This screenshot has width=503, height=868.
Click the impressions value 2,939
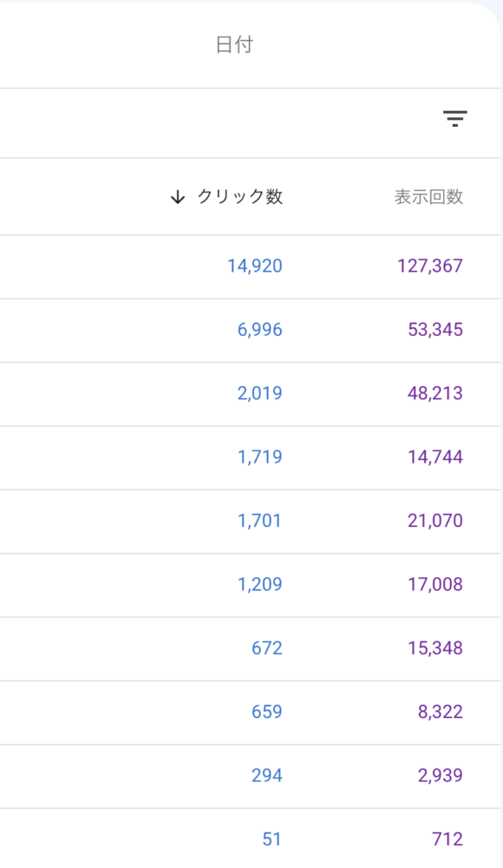click(x=441, y=775)
